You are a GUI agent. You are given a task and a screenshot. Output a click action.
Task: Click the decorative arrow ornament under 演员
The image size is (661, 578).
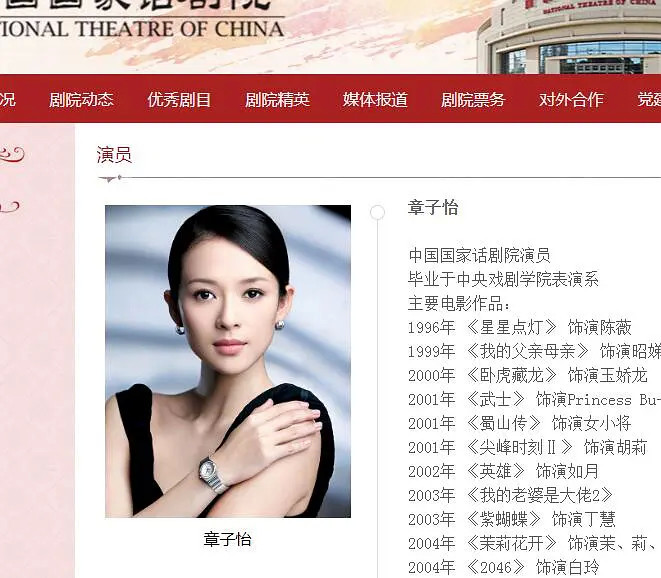(x=110, y=179)
